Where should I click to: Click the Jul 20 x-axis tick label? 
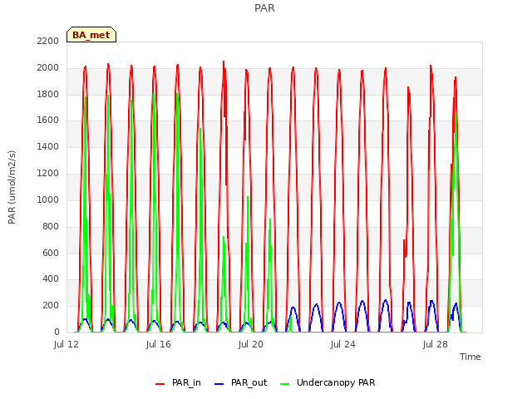pos(251,344)
